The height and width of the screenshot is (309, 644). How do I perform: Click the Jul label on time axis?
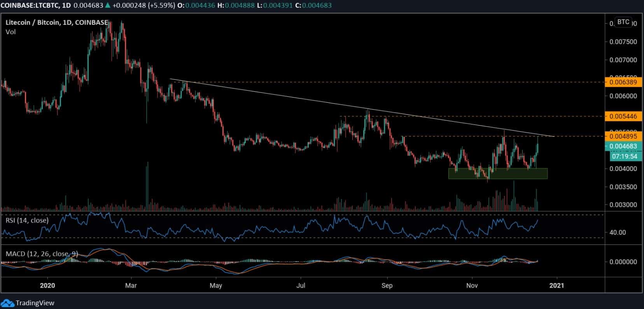301,285
